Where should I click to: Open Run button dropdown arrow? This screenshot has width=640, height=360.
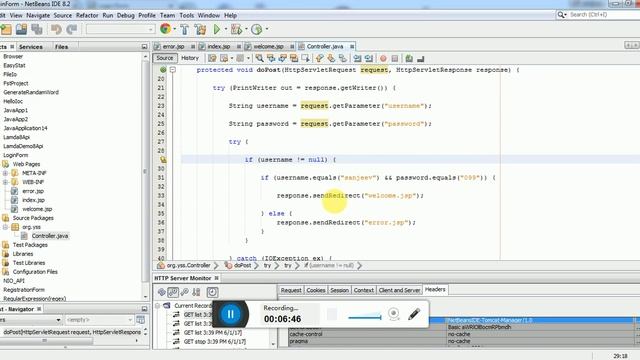(225, 29)
